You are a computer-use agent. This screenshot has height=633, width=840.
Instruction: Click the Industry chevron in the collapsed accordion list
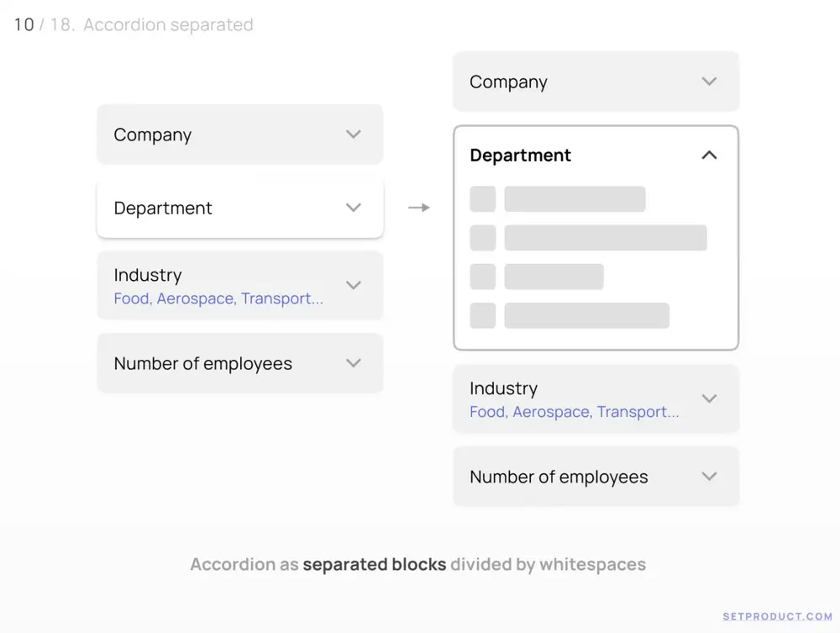click(x=354, y=285)
